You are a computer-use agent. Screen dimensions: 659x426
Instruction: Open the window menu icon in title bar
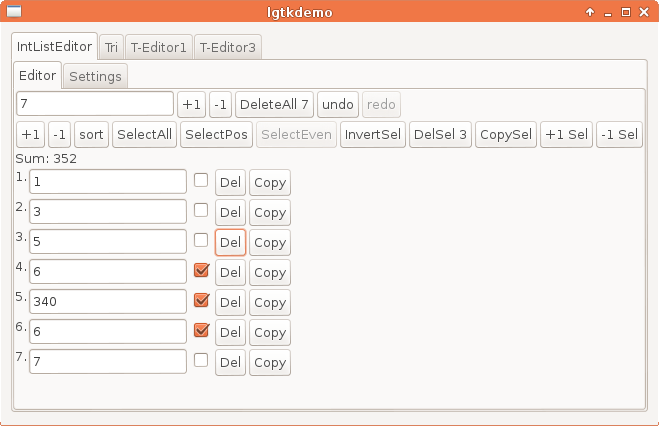click(x=14, y=11)
